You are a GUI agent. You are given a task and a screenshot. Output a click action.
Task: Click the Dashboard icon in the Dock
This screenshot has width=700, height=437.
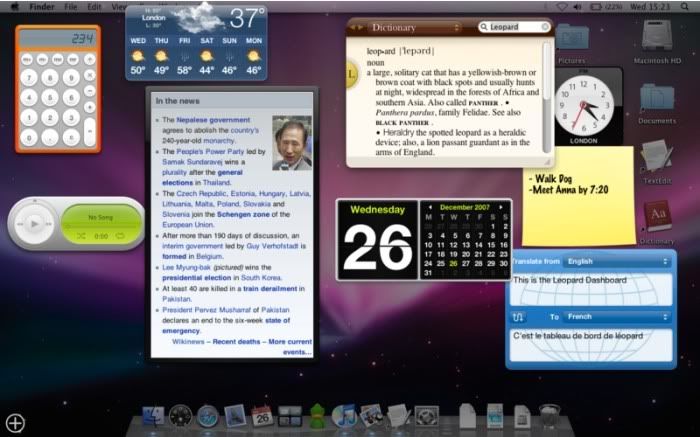[x=180, y=416]
